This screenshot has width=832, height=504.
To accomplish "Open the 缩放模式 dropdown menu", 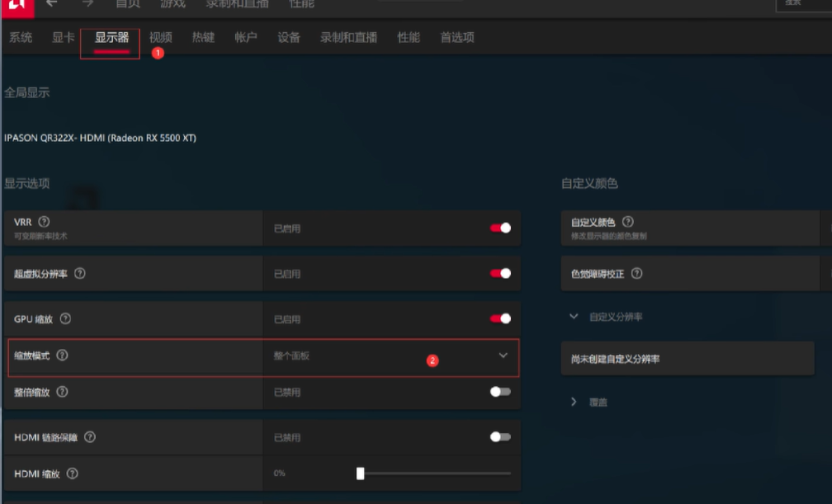I will coord(503,356).
